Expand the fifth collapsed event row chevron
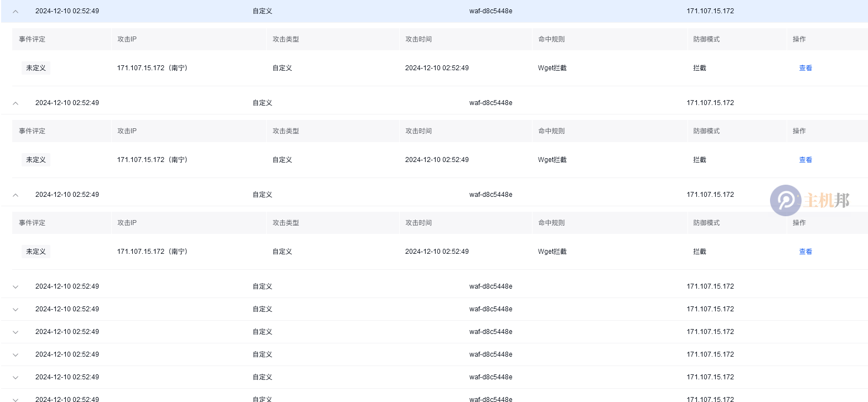Viewport: 868px width, 402px height. (x=15, y=377)
